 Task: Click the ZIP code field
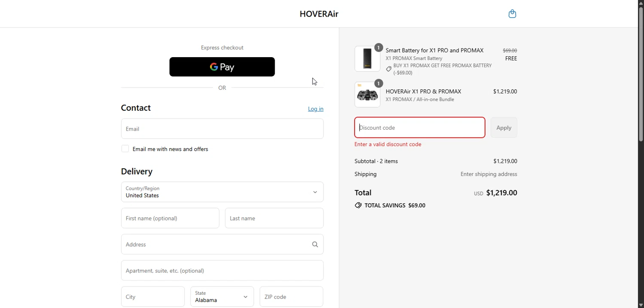coord(291,296)
